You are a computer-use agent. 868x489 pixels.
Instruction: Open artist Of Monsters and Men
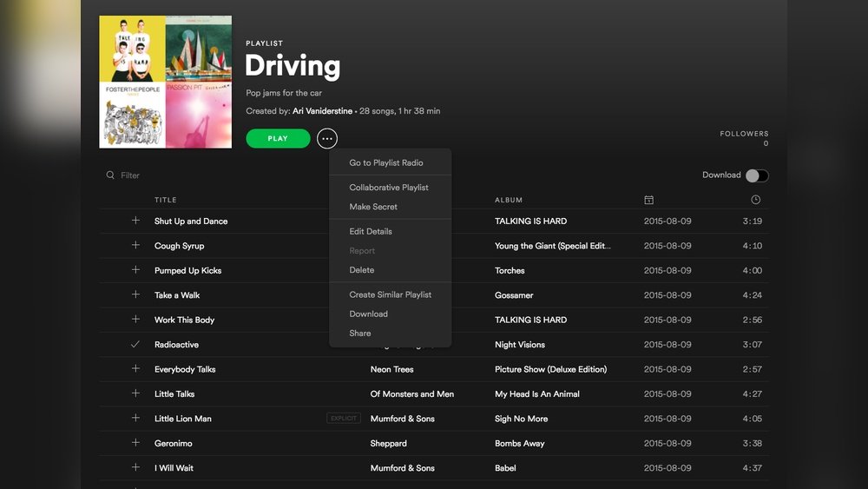411,393
